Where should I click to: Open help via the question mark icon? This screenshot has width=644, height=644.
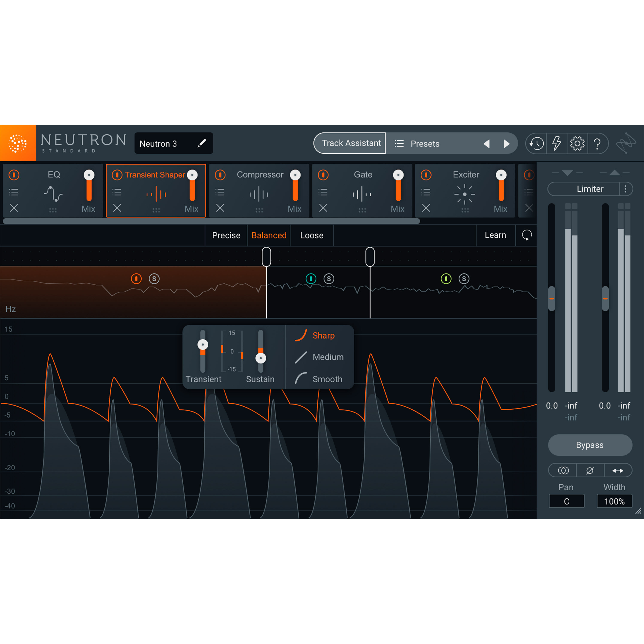coord(597,143)
